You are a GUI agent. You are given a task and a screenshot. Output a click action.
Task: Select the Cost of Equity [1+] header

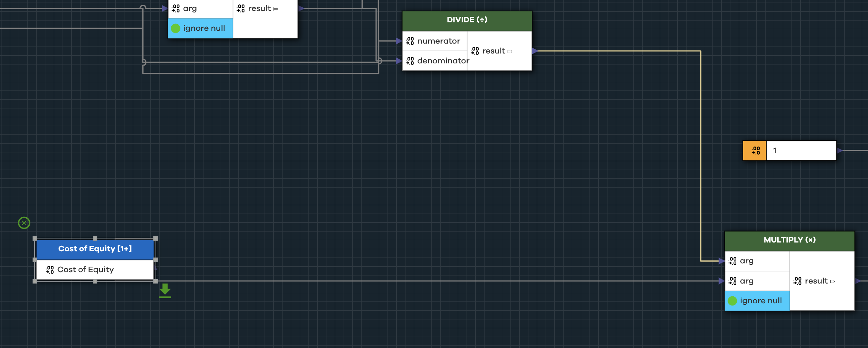pos(95,249)
